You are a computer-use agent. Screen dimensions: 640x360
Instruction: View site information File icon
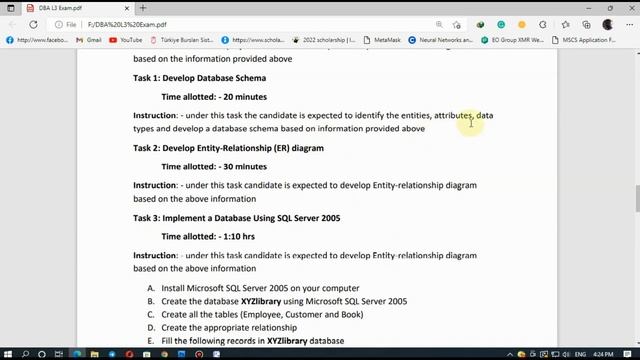click(66, 24)
